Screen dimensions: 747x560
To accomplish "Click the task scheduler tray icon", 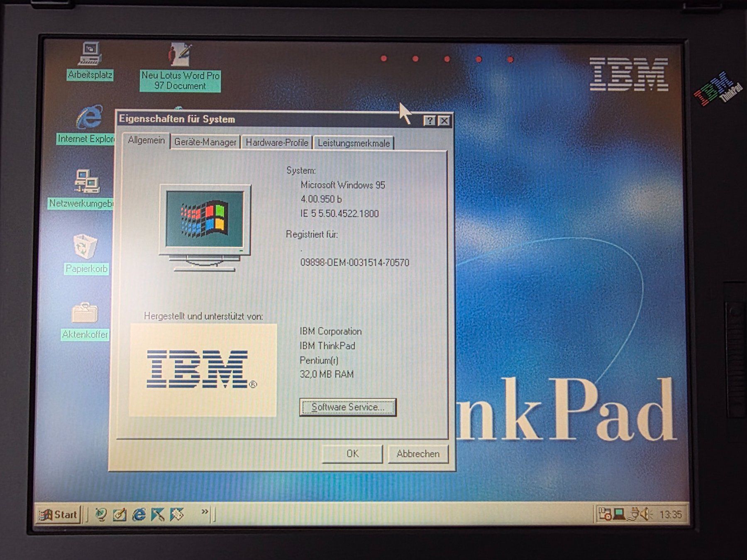I will click(x=605, y=514).
